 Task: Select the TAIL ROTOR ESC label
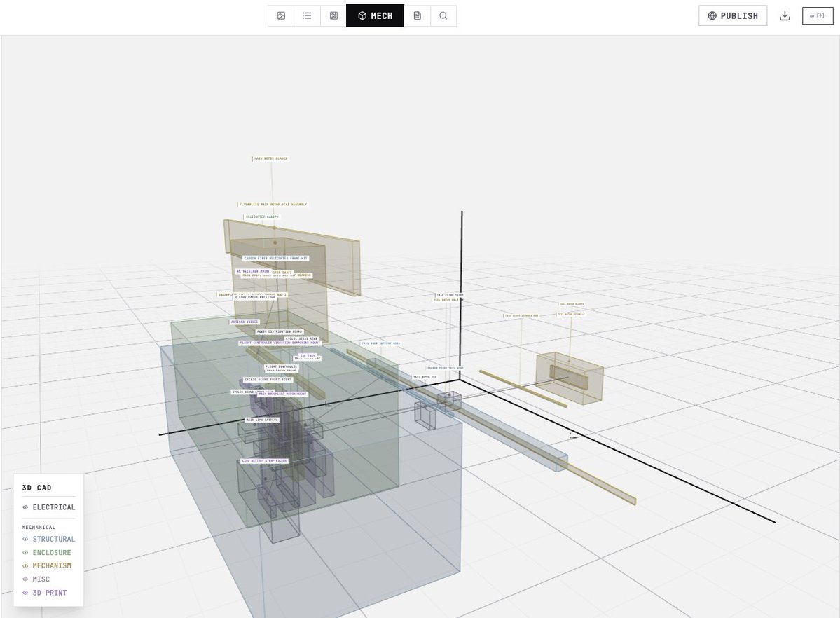point(425,378)
